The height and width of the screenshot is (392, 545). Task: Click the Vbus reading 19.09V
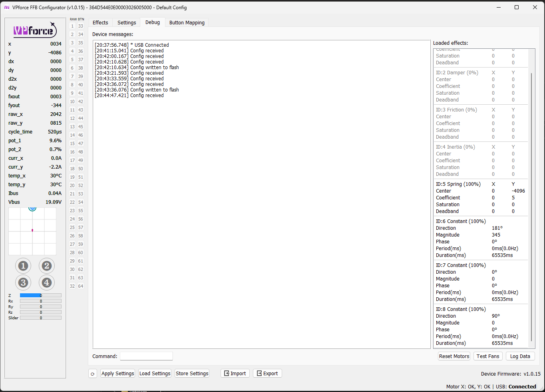coord(54,202)
